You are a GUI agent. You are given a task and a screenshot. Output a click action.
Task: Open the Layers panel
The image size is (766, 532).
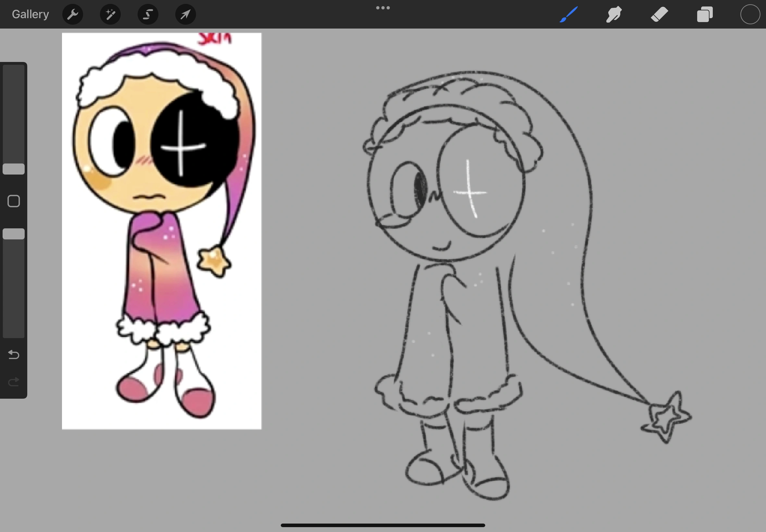[x=704, y=14]
